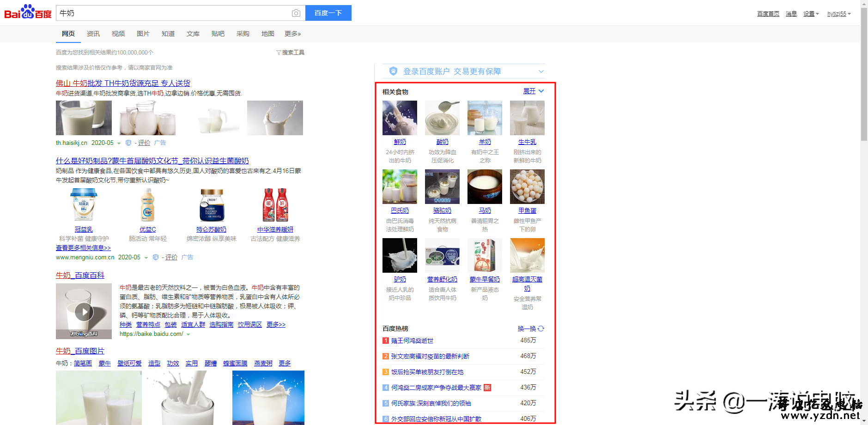Open the 地图 tab
The image size is (868, 425).
coord(268,34)
